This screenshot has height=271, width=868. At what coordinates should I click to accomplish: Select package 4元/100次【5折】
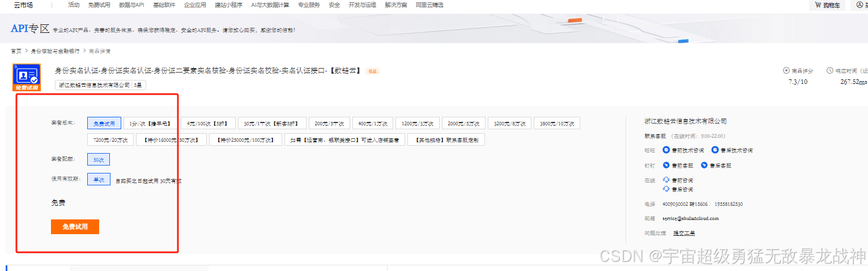coord(207,123)
